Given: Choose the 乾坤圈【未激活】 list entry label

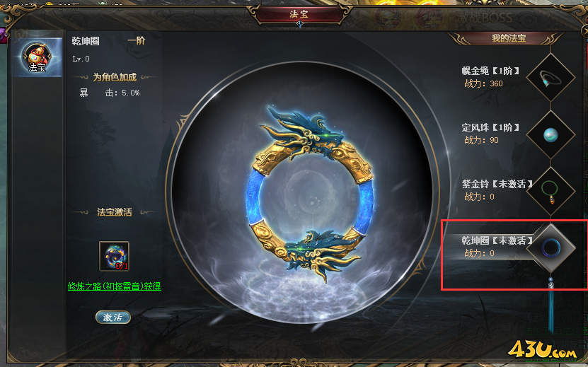Looking at the screenshot, I should click(497, 240).
